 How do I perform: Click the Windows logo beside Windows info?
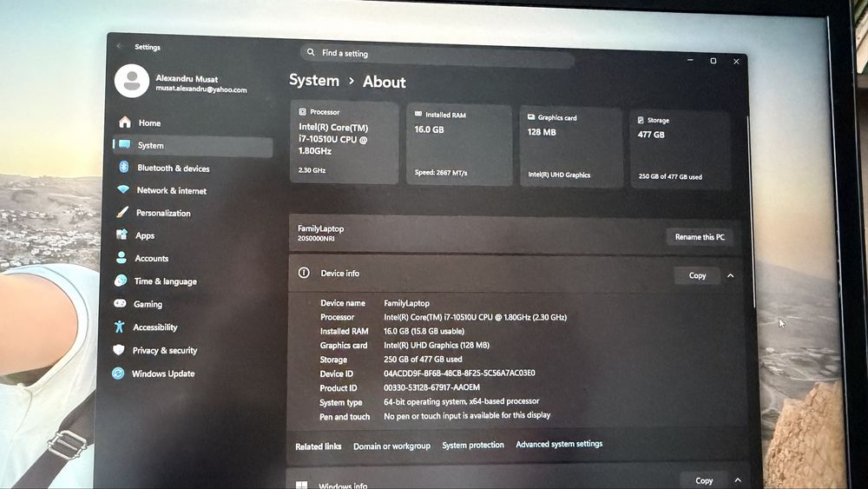point(302,486)
